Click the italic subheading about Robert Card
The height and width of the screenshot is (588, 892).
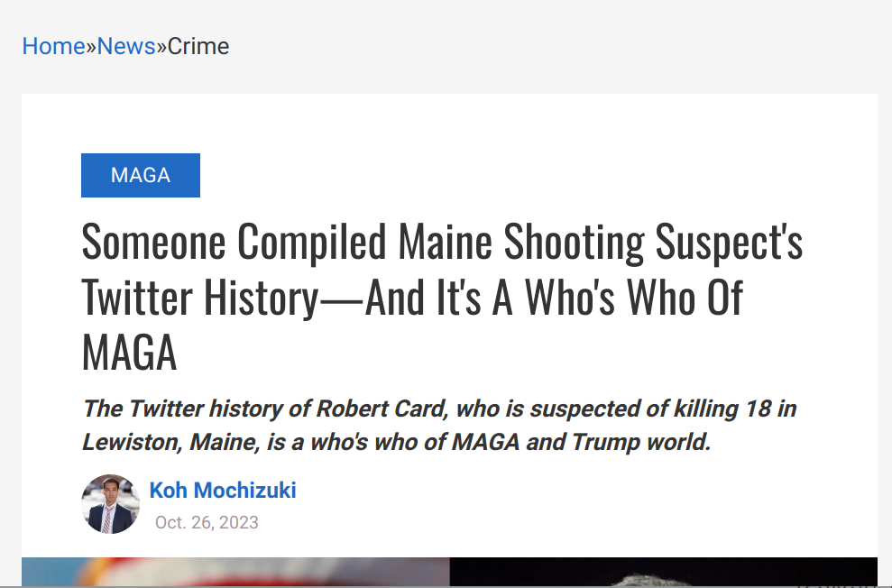click(x=439, y=425)
